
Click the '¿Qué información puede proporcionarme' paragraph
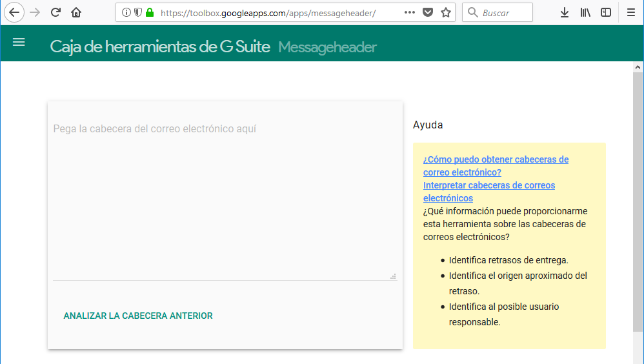[505, 224]
